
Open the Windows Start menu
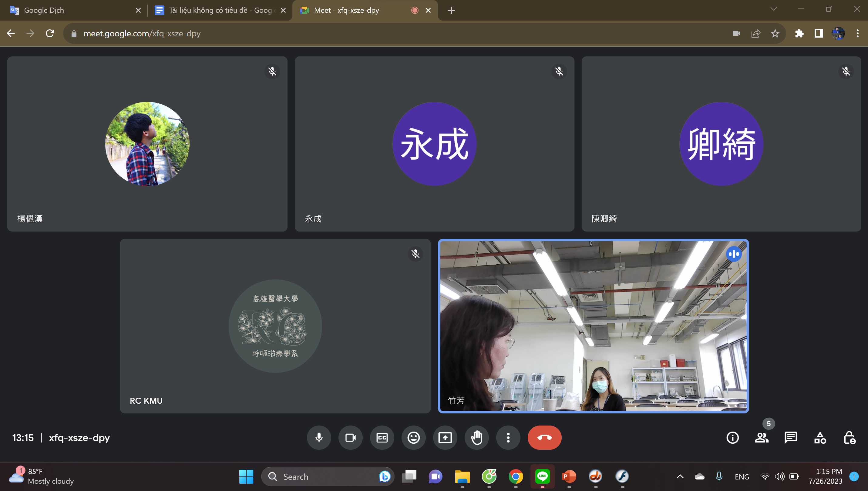point(246,476)
